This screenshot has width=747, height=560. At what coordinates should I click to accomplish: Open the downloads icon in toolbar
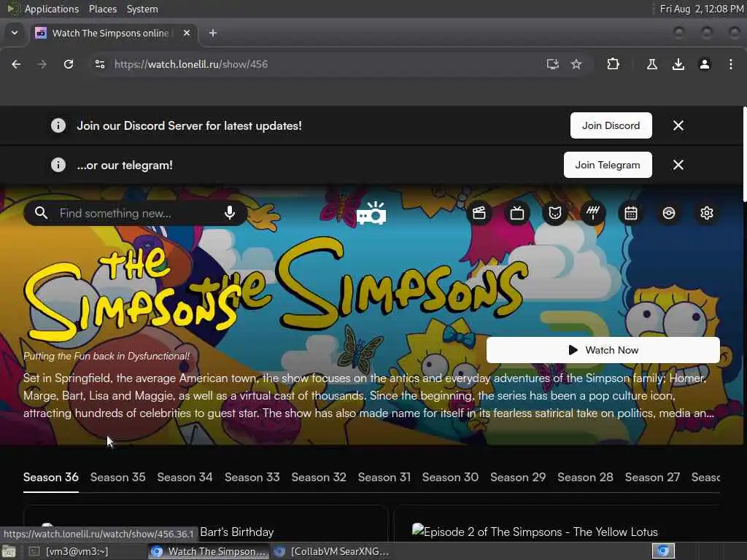point(678,64)
